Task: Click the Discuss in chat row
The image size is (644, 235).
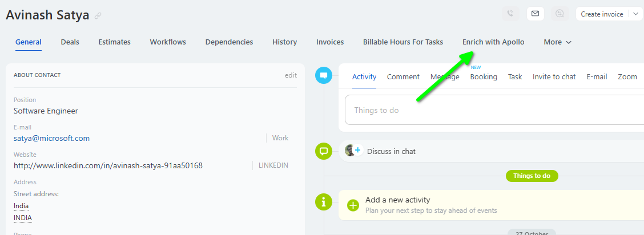Action: (391, 151)
